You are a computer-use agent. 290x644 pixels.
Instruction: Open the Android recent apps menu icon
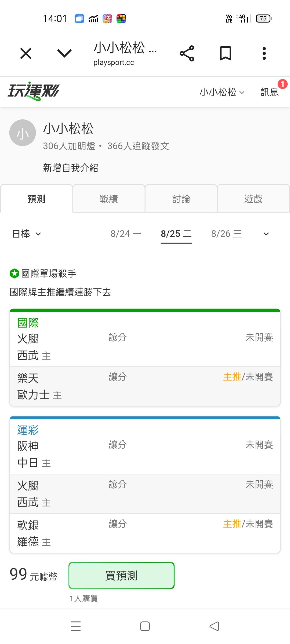[76, 626]
